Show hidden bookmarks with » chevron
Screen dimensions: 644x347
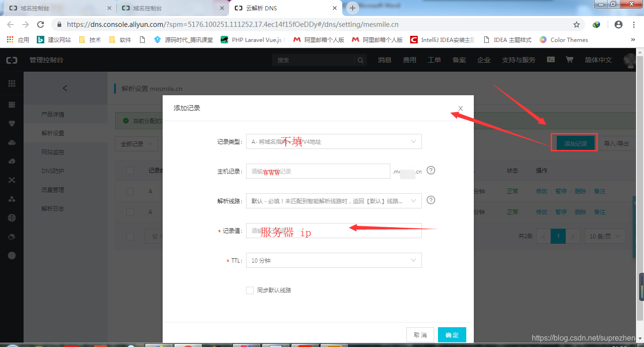(633, 40)
